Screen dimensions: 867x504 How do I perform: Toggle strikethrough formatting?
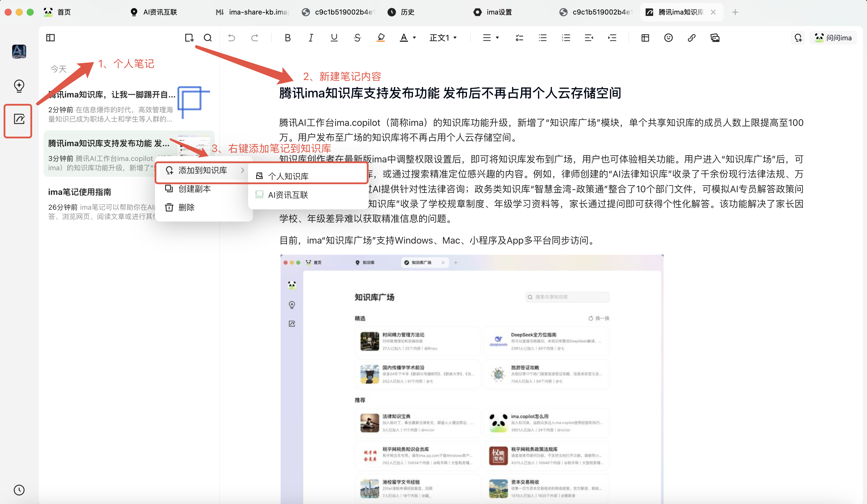(x=357, y=38)
